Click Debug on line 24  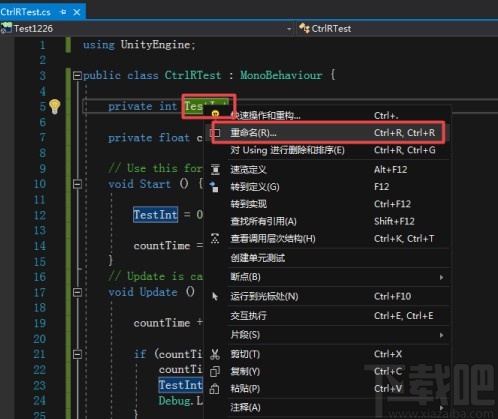[175, 401]
